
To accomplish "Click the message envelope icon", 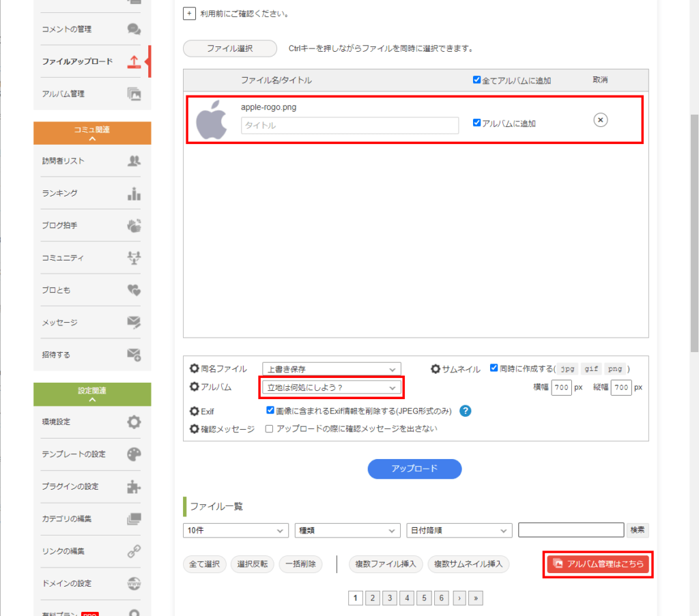I will click(x=134, y=322).
